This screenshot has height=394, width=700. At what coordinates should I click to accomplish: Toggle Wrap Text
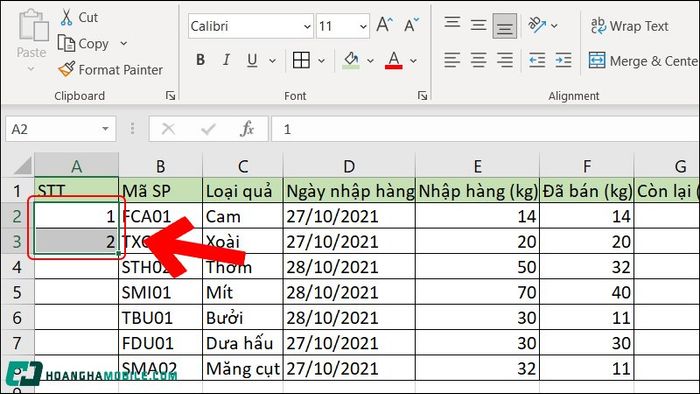pos(629,26)
